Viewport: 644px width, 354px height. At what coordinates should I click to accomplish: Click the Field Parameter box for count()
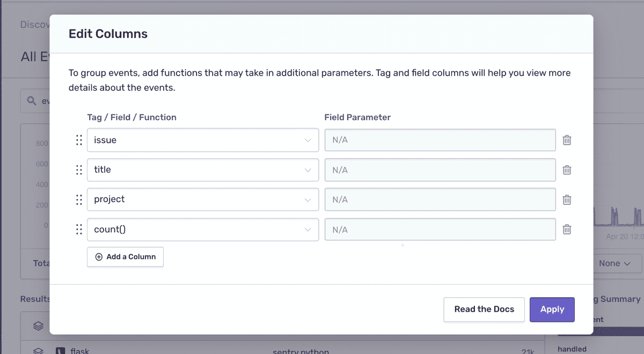coord(440,229)
